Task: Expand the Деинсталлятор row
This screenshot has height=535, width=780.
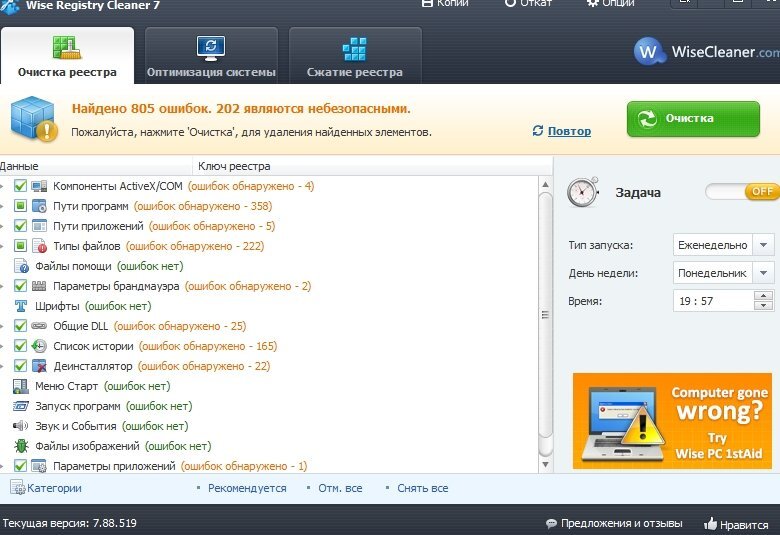Action: (2, 366)
